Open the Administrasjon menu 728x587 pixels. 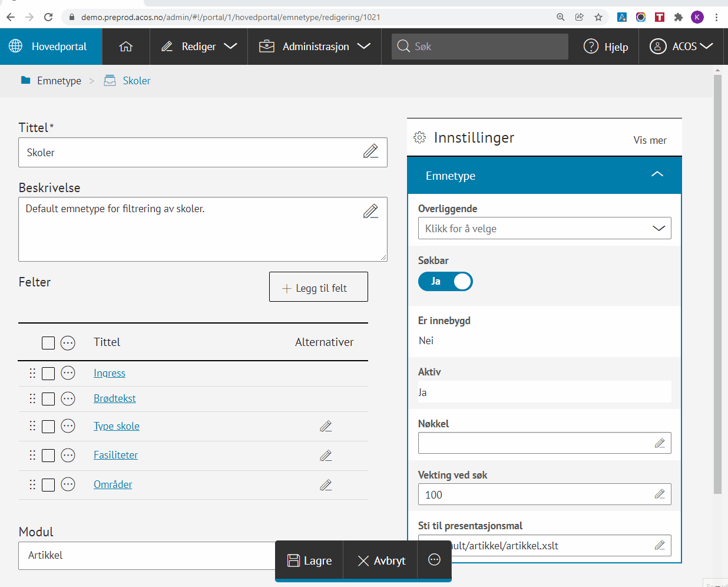[x=315, y=47]
